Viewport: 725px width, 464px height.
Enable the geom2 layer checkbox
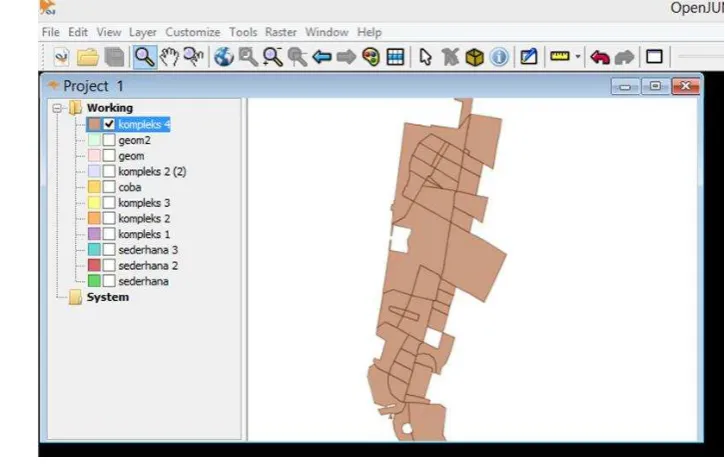tap(109, 140)
